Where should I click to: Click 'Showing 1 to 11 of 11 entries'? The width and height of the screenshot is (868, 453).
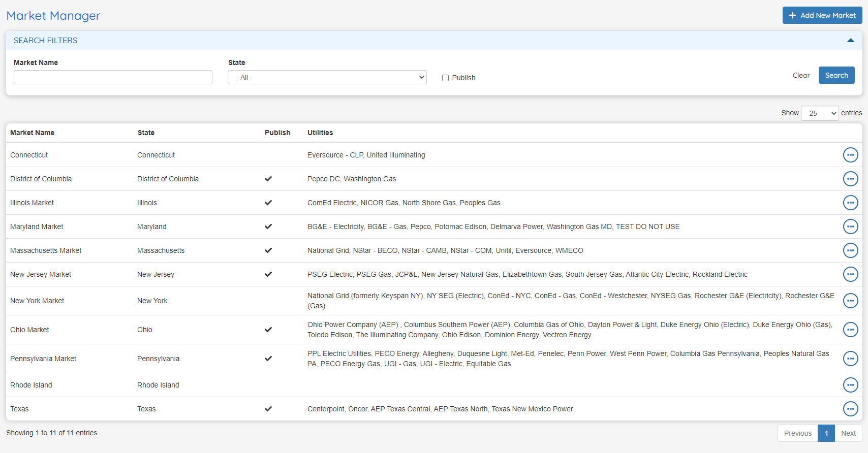point(52,433)
